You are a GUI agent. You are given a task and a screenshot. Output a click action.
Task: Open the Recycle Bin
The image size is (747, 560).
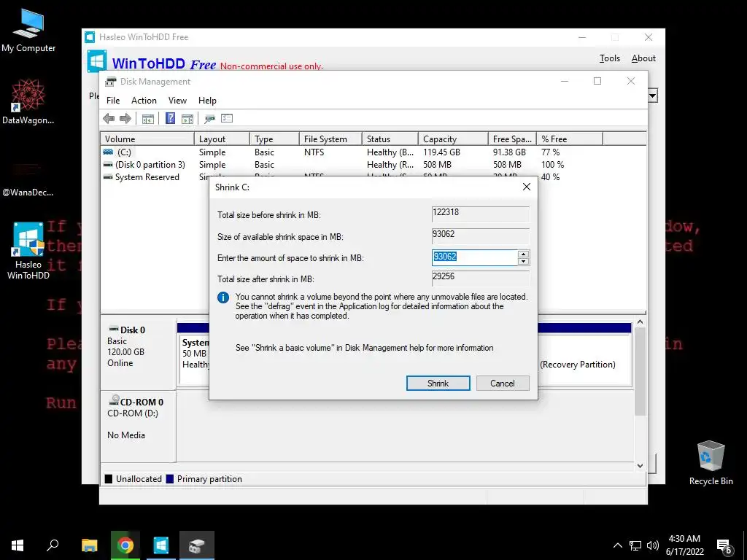(711, 463)
